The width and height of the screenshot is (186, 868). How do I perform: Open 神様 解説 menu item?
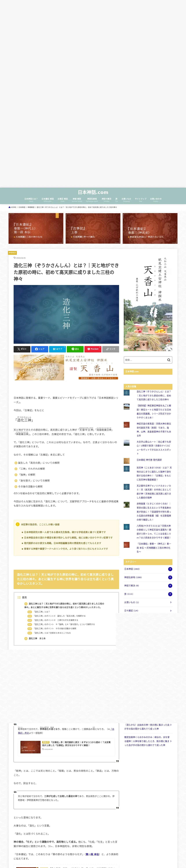[x=77, y=199]
